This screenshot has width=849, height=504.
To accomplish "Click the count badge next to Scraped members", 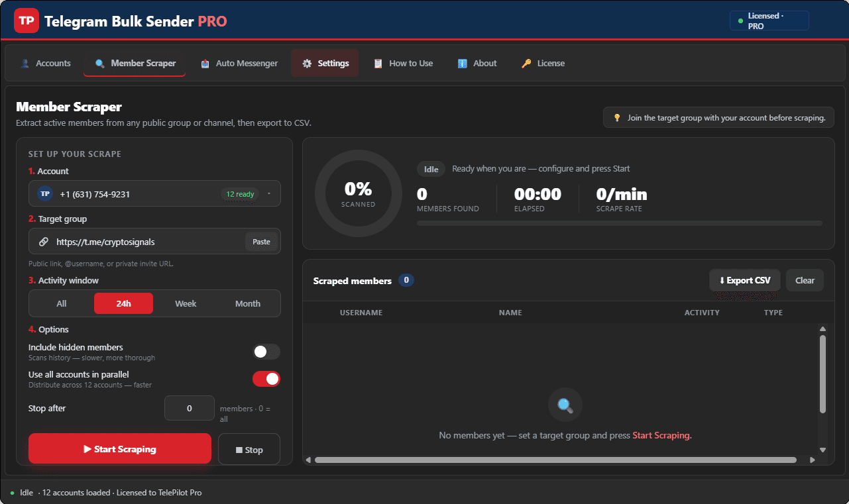I will [x=406, y=280].
